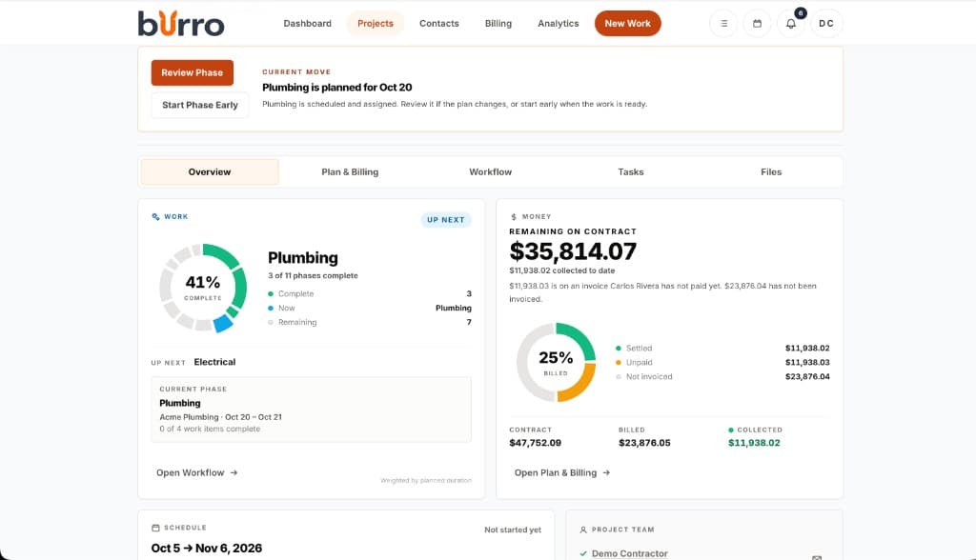Open Plan & Billing link in Money card

coord(562,473)
